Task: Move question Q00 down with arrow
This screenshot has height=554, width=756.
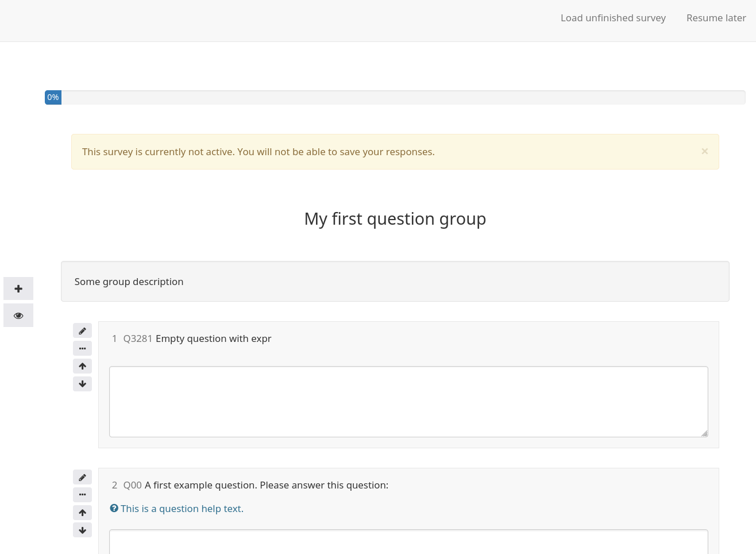Action: [82, 530]
